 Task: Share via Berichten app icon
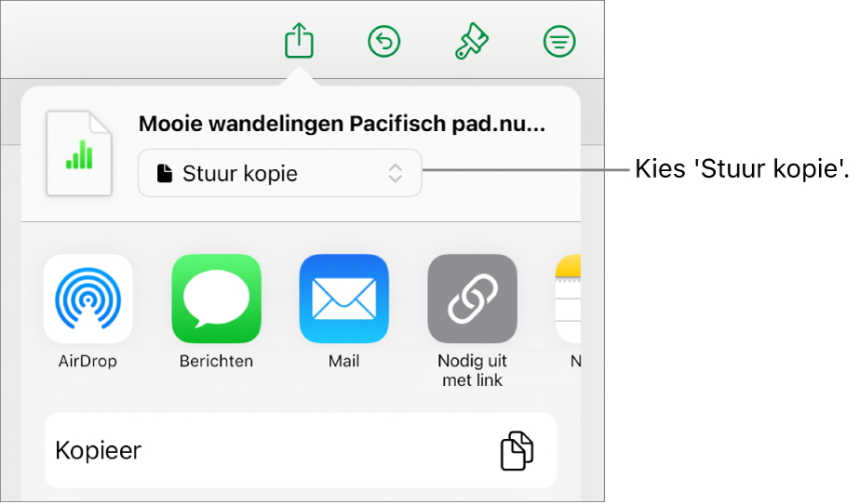216,298
